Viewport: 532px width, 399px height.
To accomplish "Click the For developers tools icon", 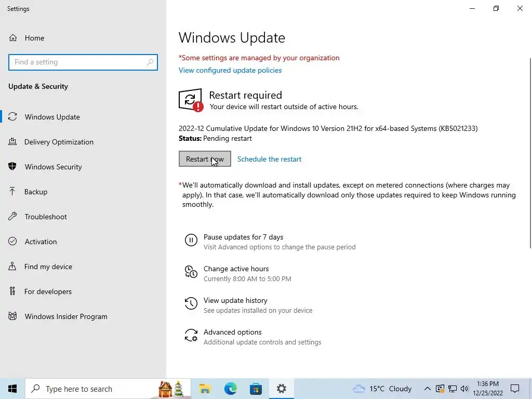I will coord(12,291).
